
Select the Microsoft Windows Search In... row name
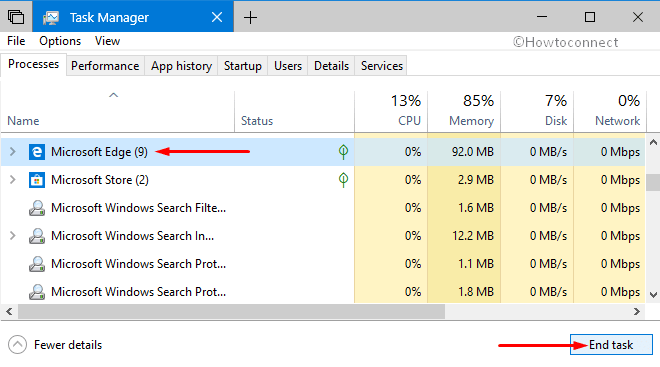coord(133,236)
